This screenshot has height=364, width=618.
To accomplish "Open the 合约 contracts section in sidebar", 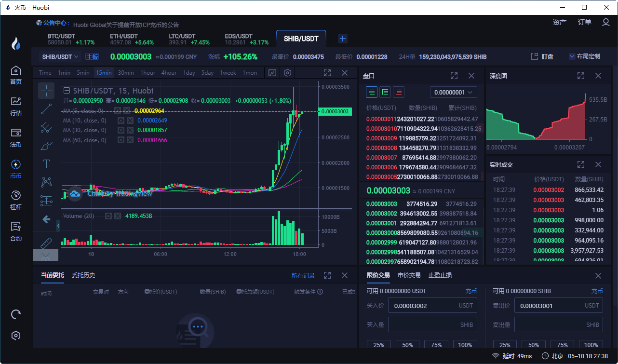I will click(x=16, y=232).
